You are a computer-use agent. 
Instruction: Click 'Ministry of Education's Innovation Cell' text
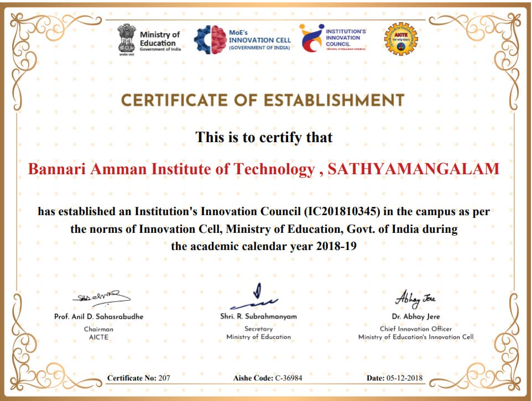[416, 337]
